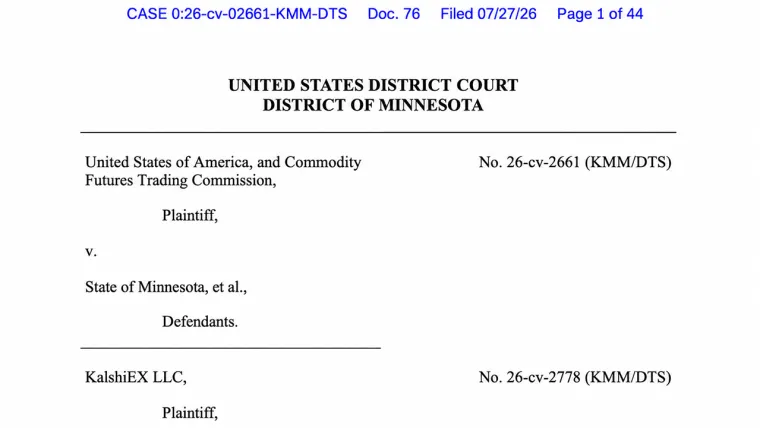Click case number No. 26-cv-2661 (KMM/DTS)
The image size is (760, 428).
pos(575,162)
